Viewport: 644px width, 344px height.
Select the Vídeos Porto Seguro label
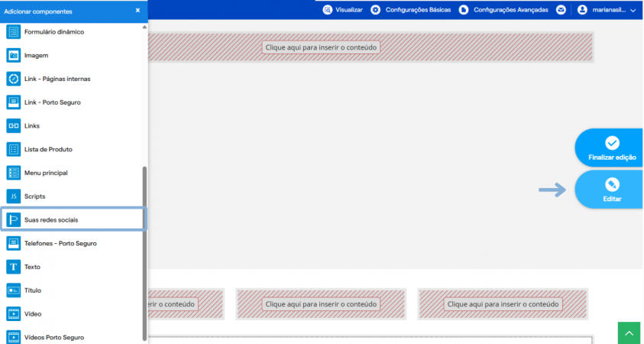[54, 337]
